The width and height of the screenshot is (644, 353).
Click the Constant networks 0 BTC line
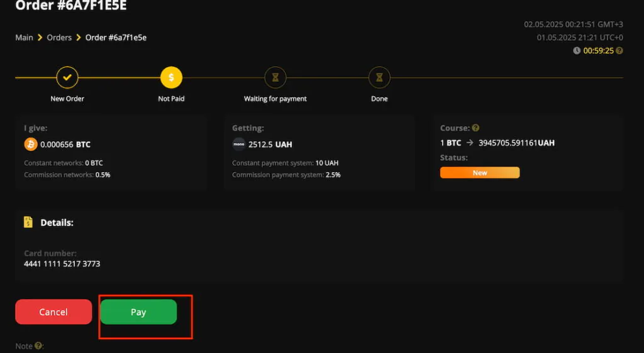click(x=64, y=163)
